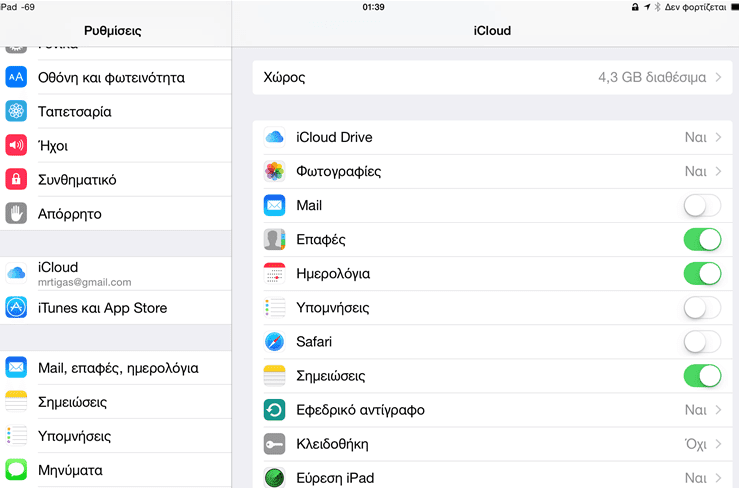Image resolution: width=739 pixels, height=488 pixels.
Task: Tap the Ναι value for iCloud Drive
Action: (x=696, y=137)
